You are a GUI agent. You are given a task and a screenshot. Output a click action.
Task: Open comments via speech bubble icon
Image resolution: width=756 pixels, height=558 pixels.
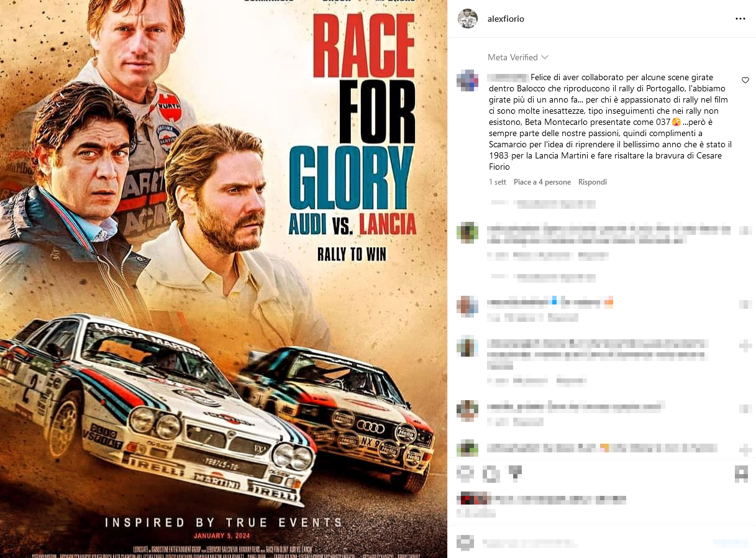491,474
